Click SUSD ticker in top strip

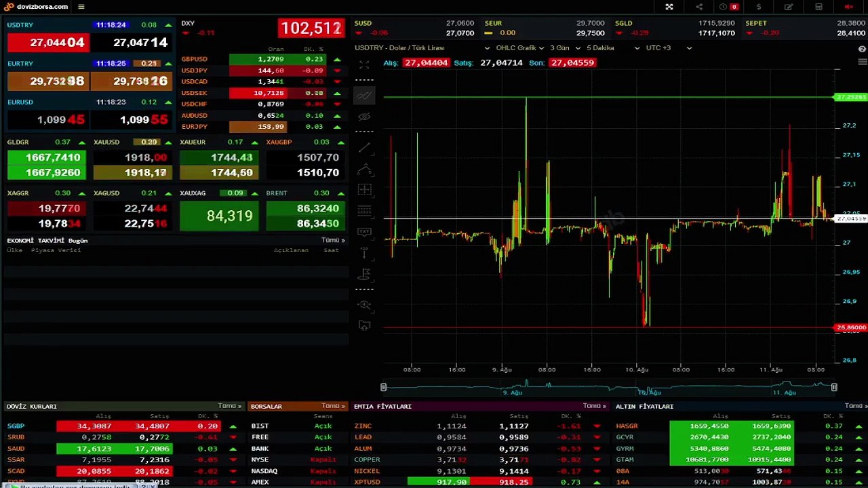point(414,28)
